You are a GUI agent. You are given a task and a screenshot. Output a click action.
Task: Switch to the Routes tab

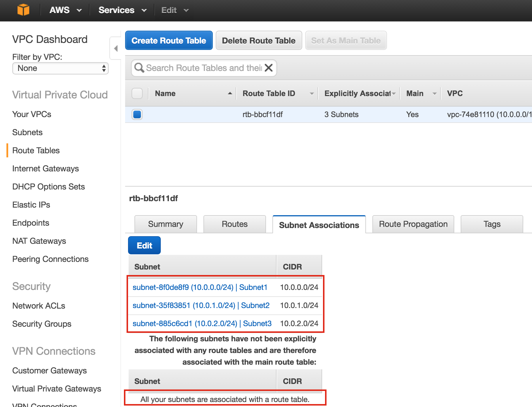coord(235,224)
